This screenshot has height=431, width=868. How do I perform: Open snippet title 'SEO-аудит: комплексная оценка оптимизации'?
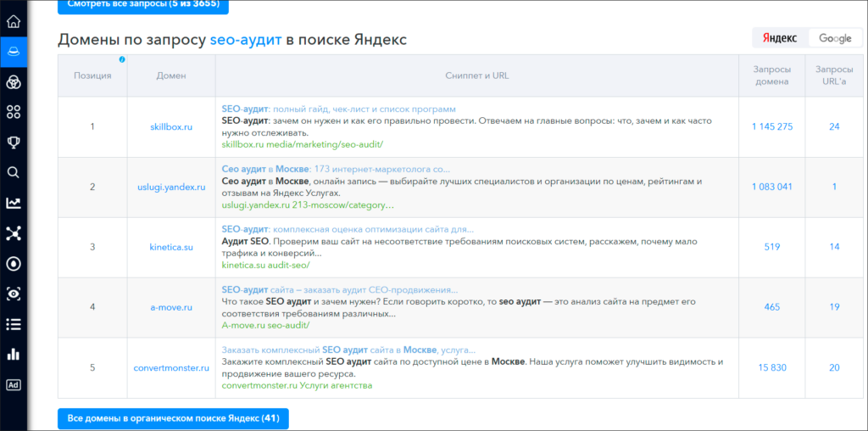(x=348, y=229)
